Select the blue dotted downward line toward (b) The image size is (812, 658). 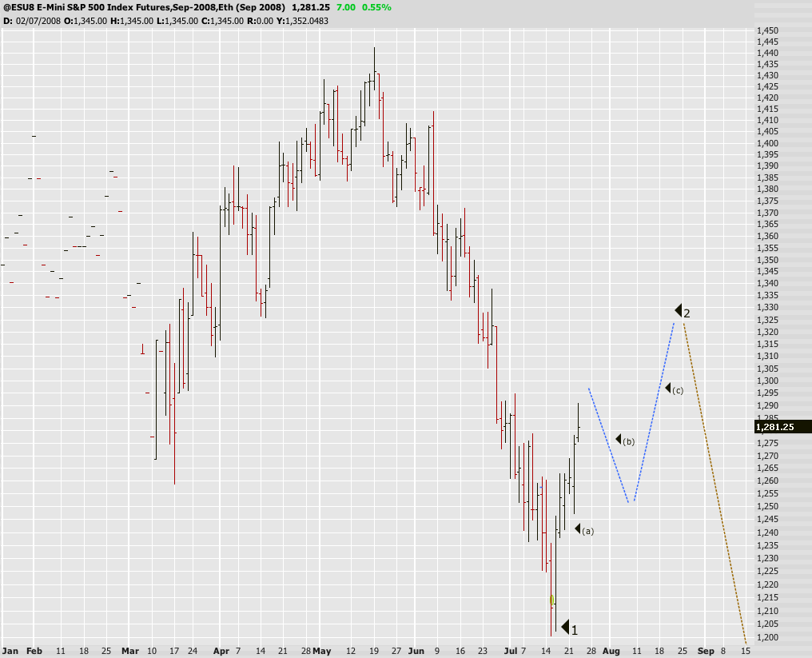pyautogui.click(x=611, y=448)
